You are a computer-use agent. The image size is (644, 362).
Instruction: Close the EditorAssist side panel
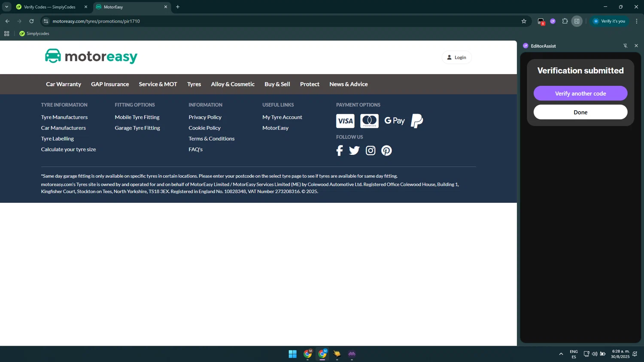636,46
